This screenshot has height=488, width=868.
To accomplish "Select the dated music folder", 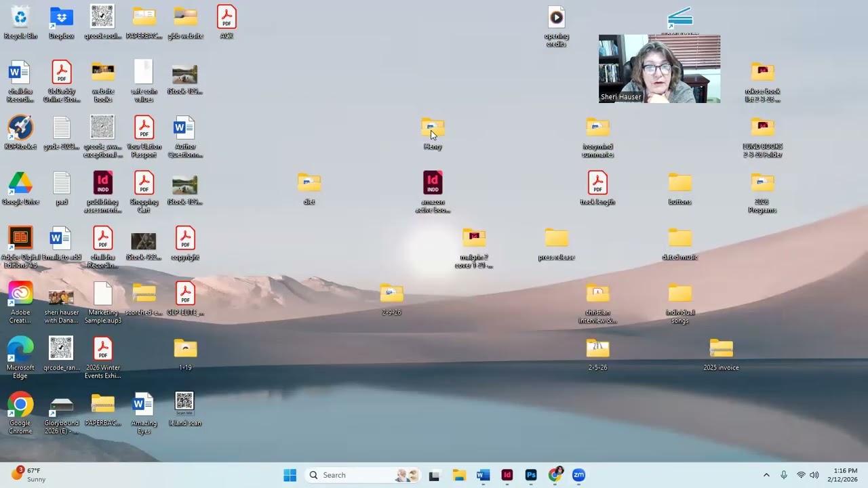I will 679,244.
